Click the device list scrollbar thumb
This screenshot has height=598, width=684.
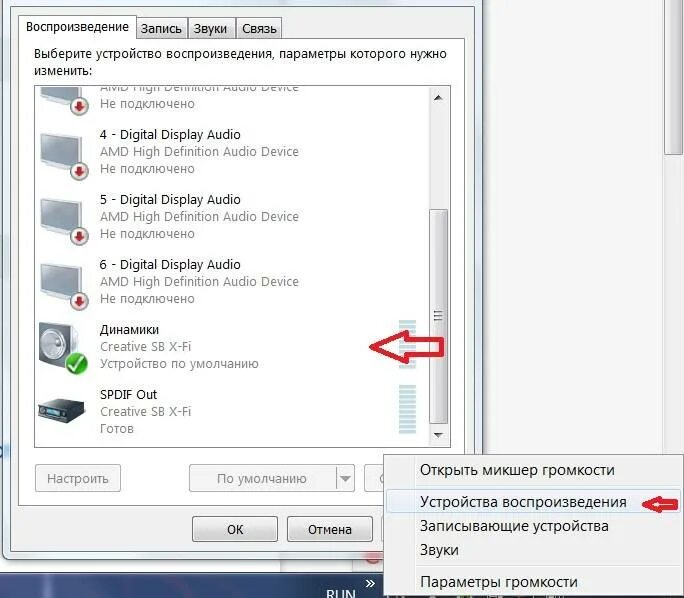click(439, 316)
